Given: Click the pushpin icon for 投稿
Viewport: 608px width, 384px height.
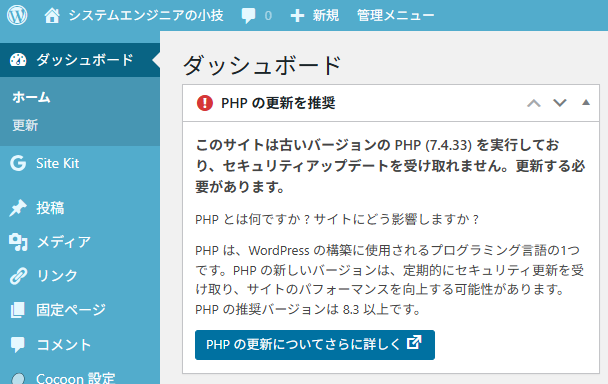Looking at the screenshot, I should [18, 208].
